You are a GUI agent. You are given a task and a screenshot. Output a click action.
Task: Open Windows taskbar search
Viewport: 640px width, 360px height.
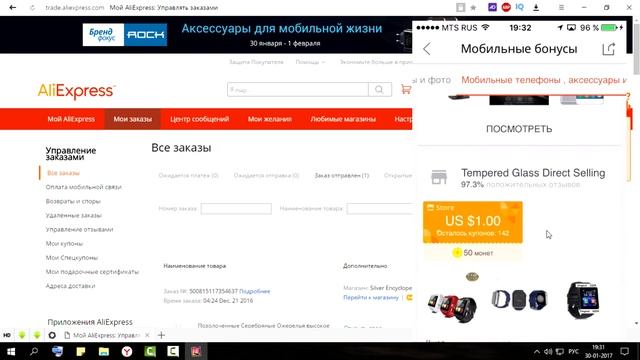click(34, 351)
